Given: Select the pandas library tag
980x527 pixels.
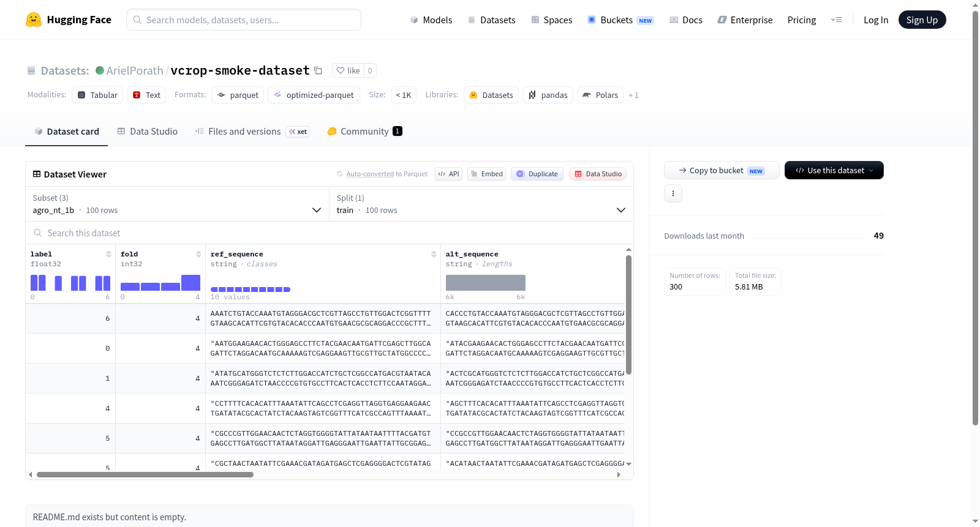Looking at the screenshot, I should [548, 95].
